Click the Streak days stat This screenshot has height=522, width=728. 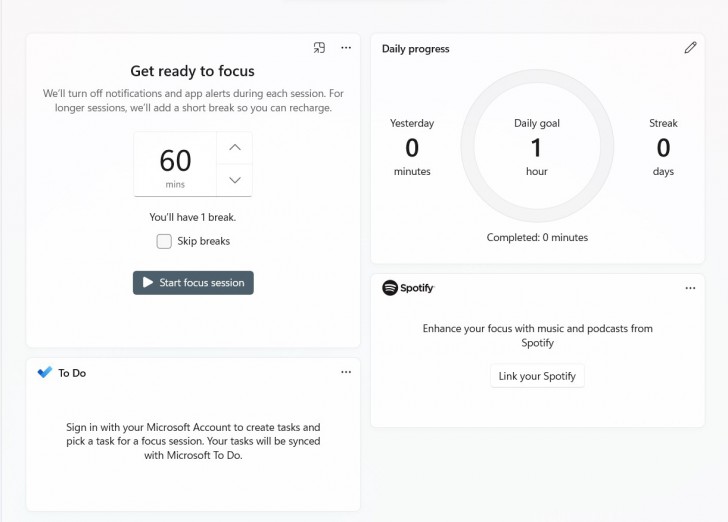click(663, 148)
